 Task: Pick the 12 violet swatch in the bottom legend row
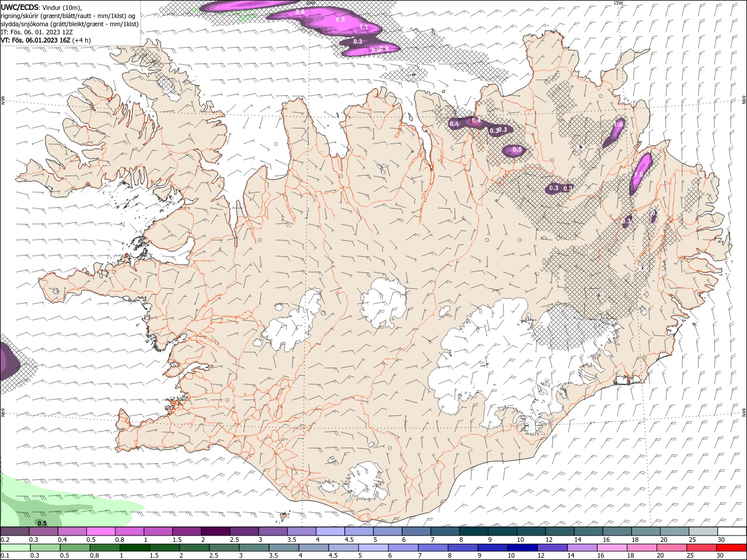[551, 548]
